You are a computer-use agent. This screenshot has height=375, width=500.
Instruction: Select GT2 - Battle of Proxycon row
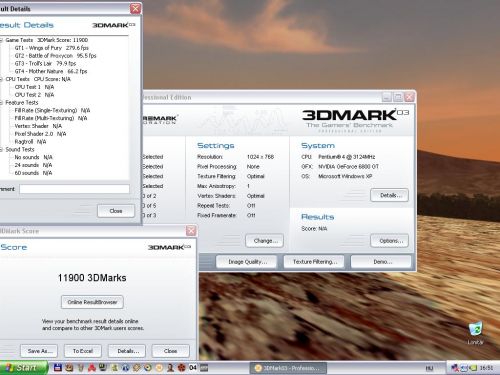click(x=55, y=56)
